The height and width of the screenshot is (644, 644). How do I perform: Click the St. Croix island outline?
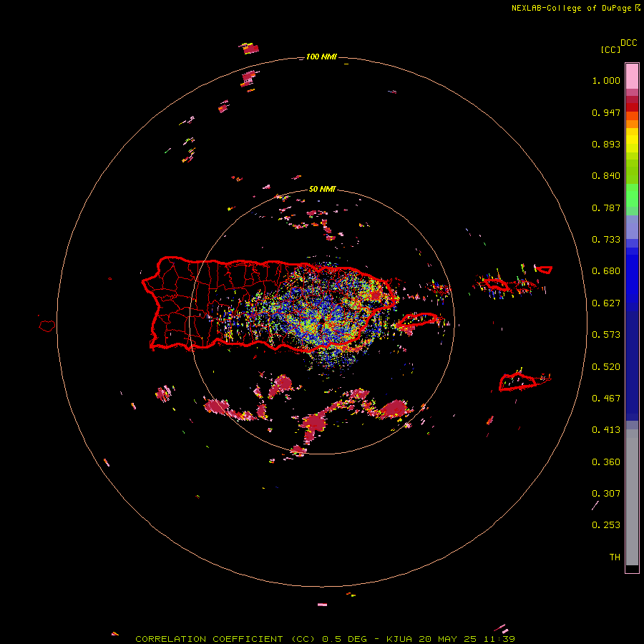coord(518,382)
